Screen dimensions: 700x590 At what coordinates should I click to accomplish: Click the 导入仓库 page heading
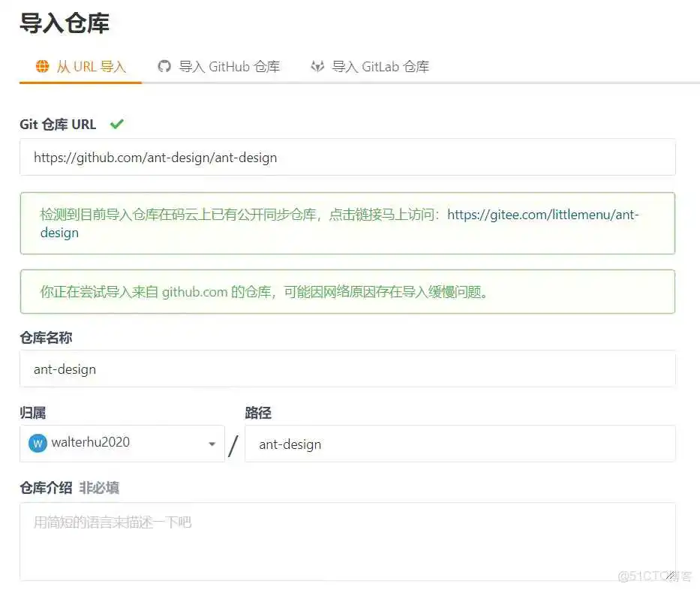(x=65, y=24)
